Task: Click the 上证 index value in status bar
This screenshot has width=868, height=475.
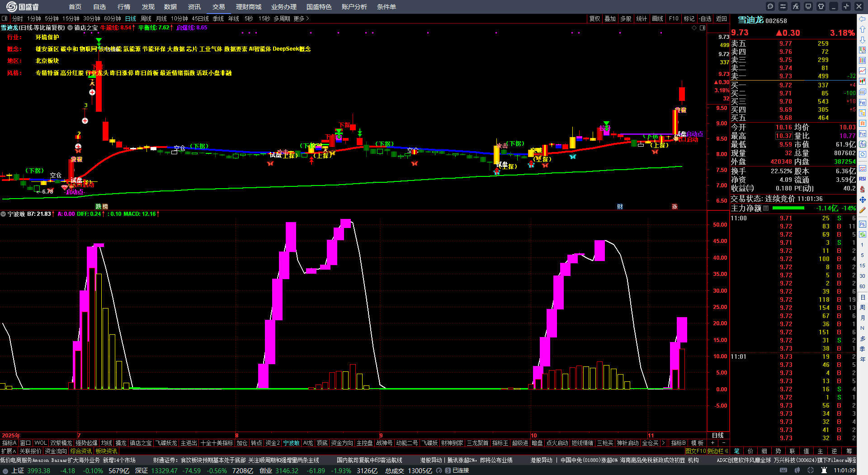Action: (39, 470)
